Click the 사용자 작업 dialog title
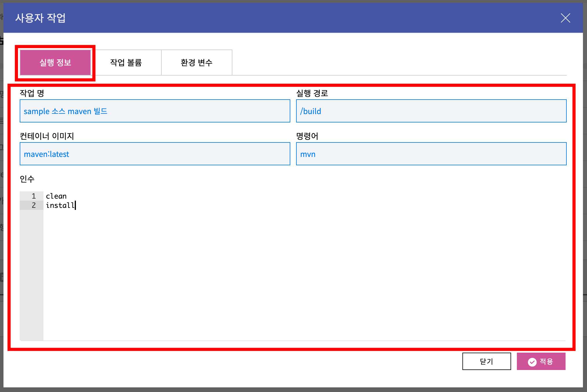Screen dimensions: 587x392 (40, 18)
